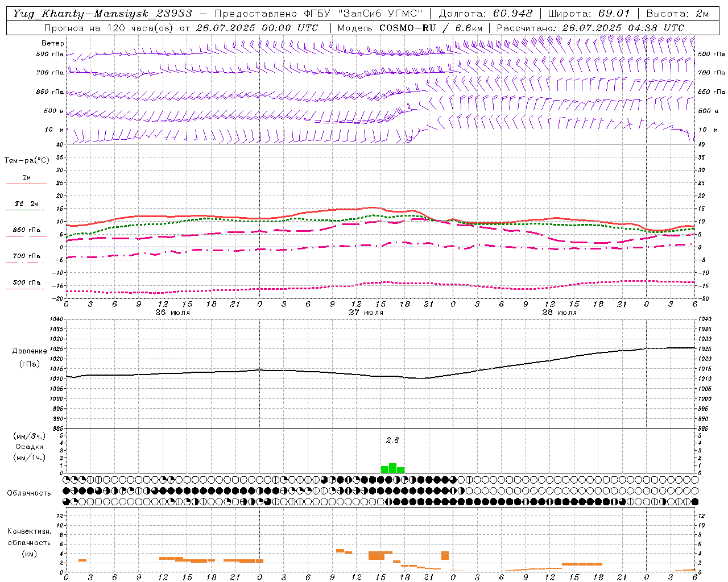The height and width of the screenshot is (582, 728).
Task: Click the Высота: 2м header field
Action: coord(677,14)
